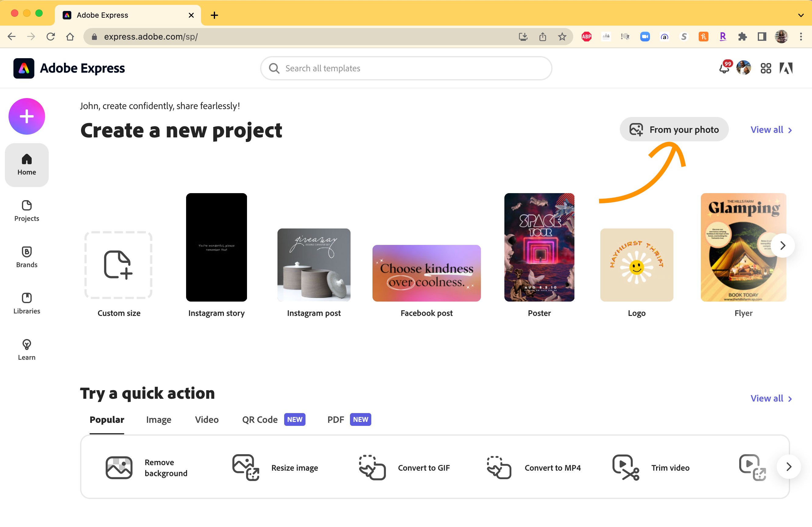Expand the Chrome tab list chevron

[x=801, y=15]
